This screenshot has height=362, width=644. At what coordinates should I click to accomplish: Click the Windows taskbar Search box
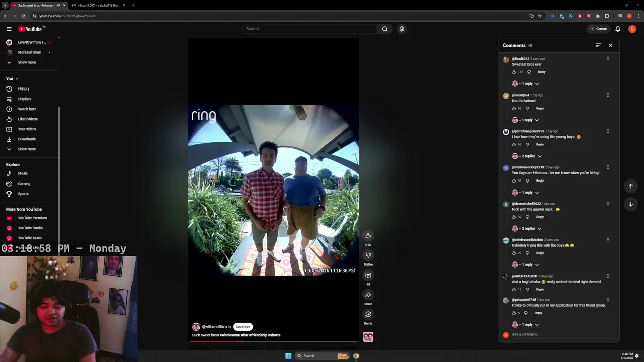pos(323,356)
